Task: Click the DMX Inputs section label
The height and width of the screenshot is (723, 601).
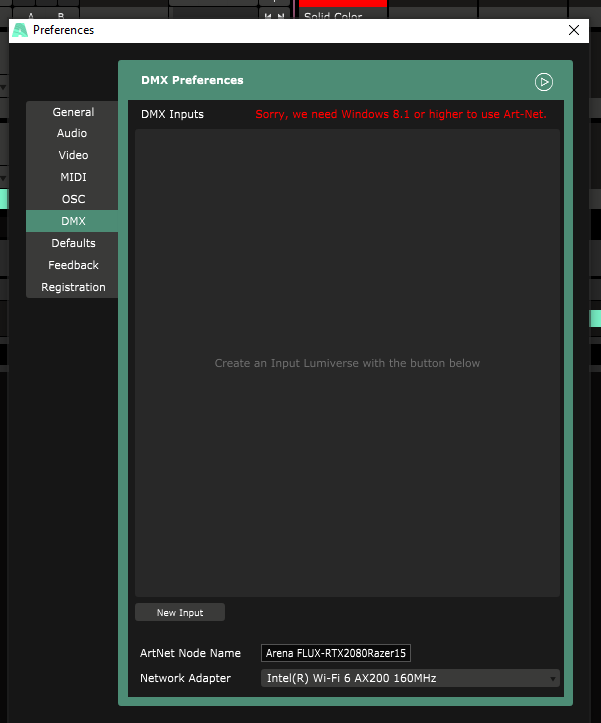Action: coord(172,114)
